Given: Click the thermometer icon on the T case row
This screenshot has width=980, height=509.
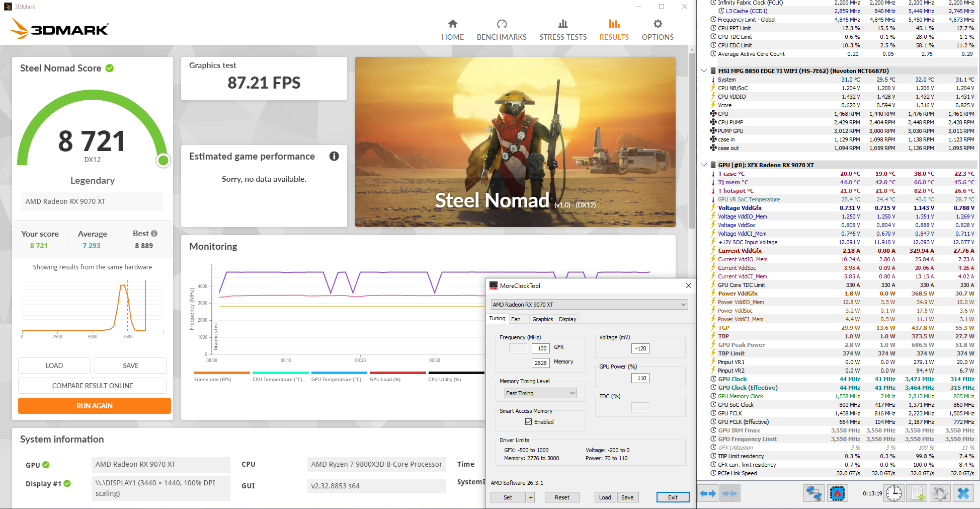Looking at the screenshot, I should point(713,174).
